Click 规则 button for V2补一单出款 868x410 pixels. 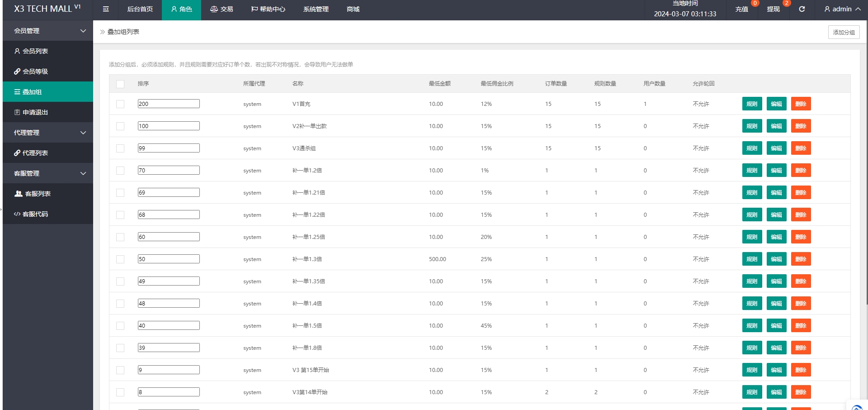coord(752,126)
